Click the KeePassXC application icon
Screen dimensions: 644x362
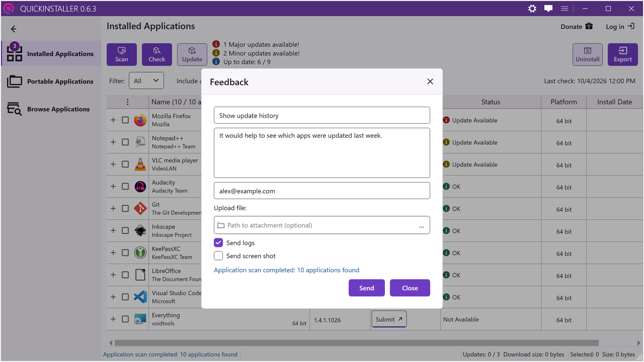[140, 253]
